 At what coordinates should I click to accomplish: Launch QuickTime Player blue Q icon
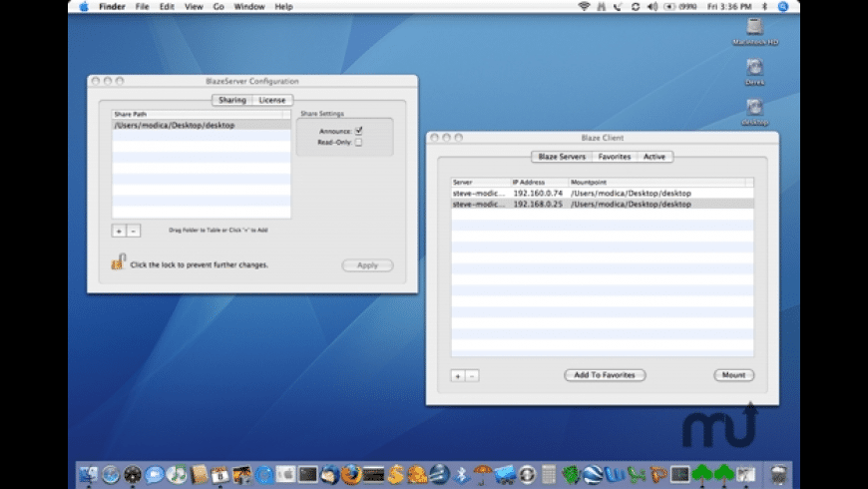[x=264, y=475]
